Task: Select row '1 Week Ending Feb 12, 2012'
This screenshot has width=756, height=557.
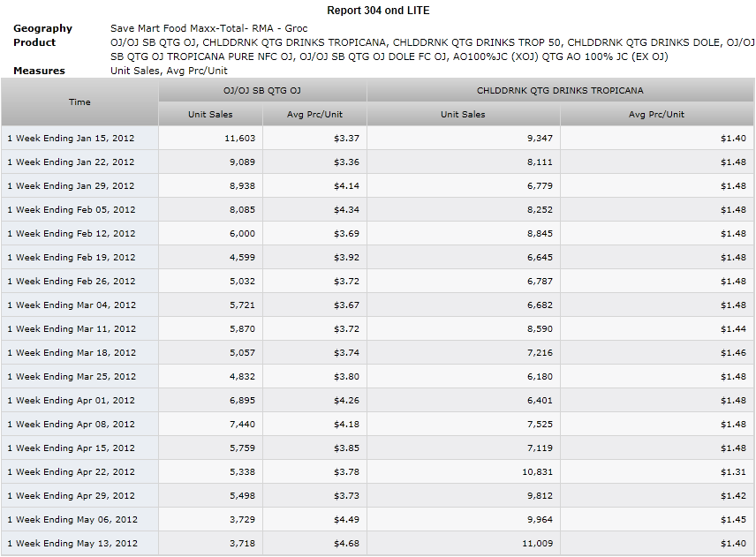Action: coord(377,234)
